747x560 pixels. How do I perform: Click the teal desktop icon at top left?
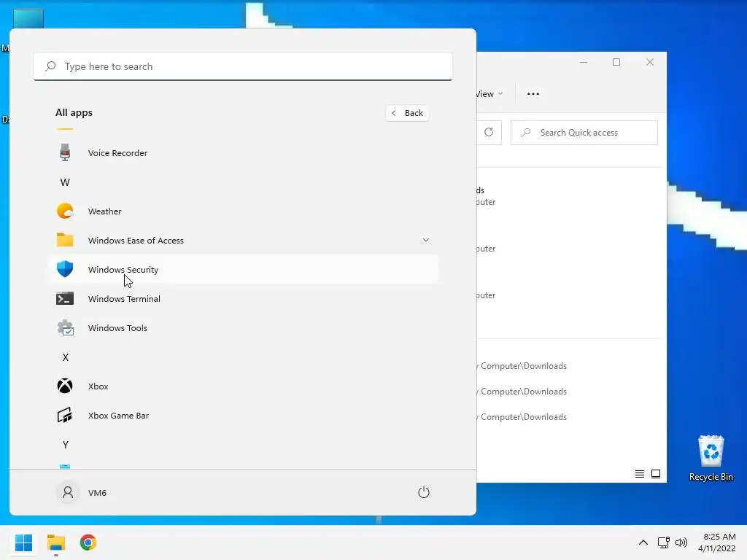point(28,19)
